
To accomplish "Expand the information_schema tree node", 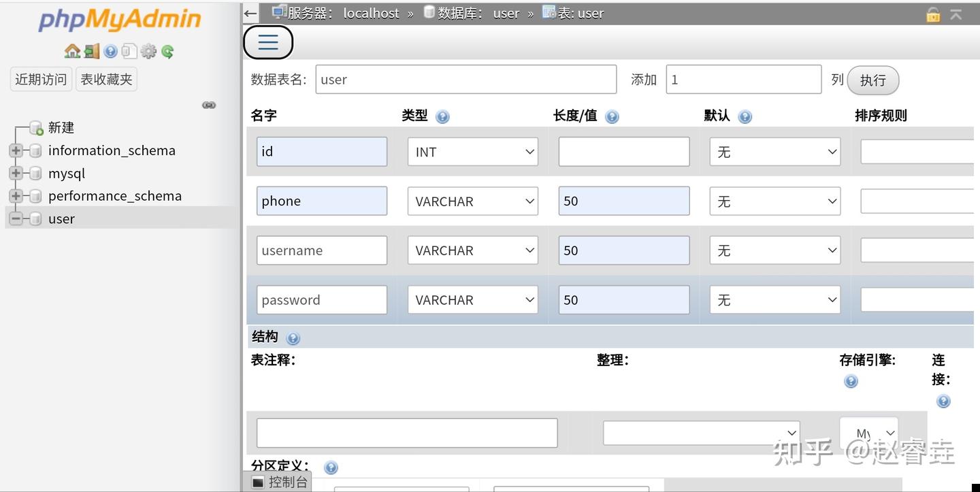I will coord(15,150).
